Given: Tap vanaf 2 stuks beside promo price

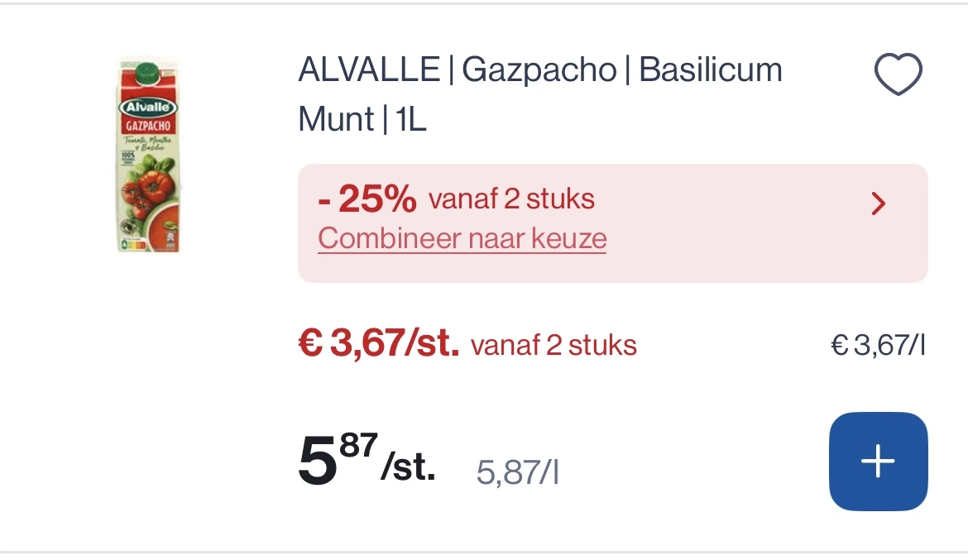Looking at the screenshot, I should (x=553, y=345).
